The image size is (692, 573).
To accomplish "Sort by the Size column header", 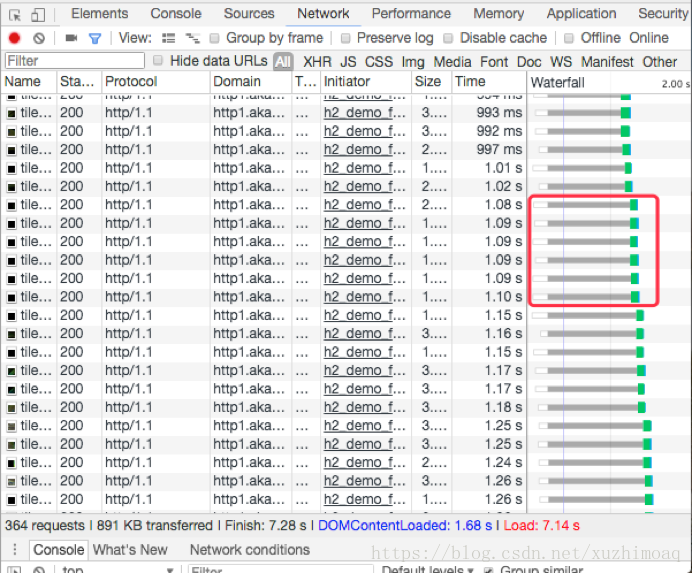I will (x=431, y=82).
